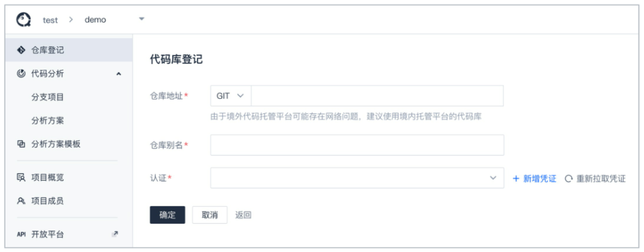The width and height of the screenshot is (644, 252).
Task: Open 分析方案 in the sidebar
Action: click(x=48, y=121)
